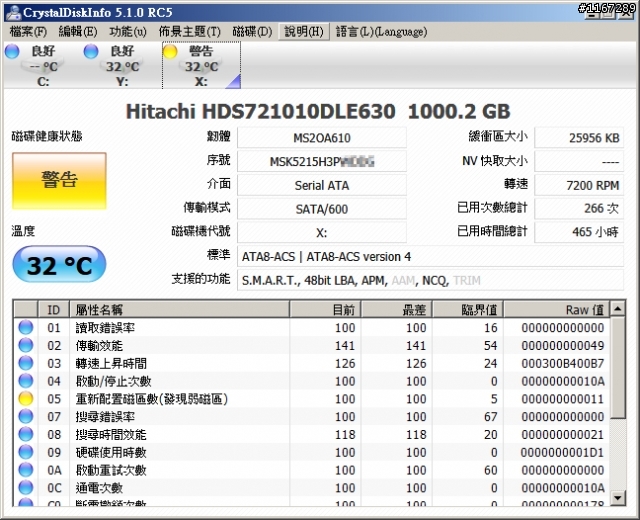Click the NV 快取大小 value field
The height and width of the screenshot is (520, 640).
[x=579, y=161]
